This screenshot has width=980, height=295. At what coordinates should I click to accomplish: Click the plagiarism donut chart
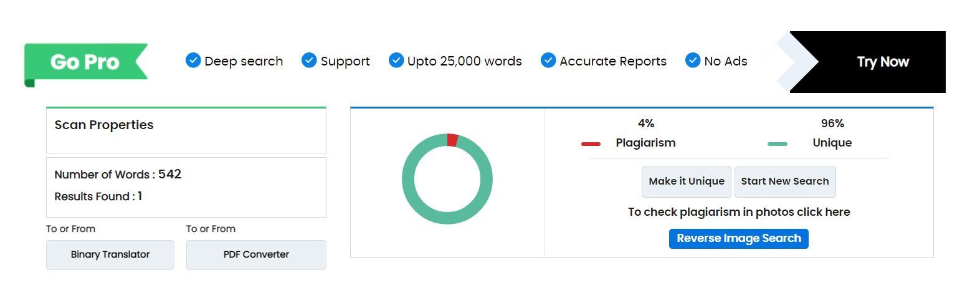pos(447,179)
